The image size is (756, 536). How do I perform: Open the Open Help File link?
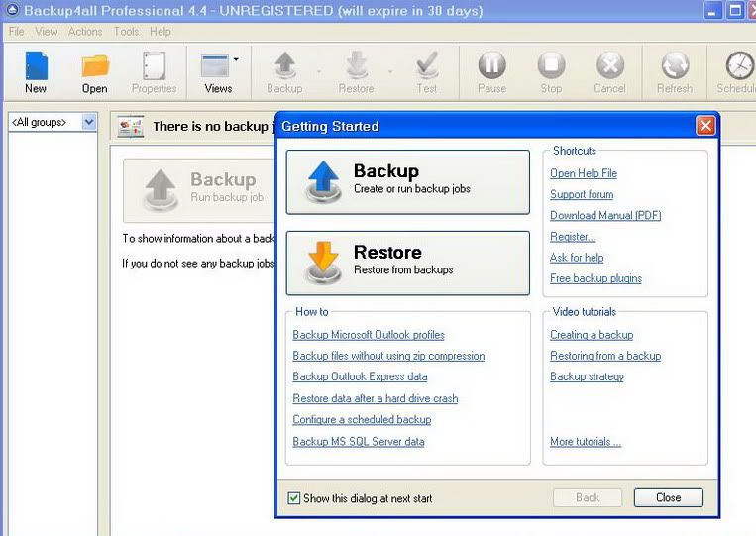584,173
